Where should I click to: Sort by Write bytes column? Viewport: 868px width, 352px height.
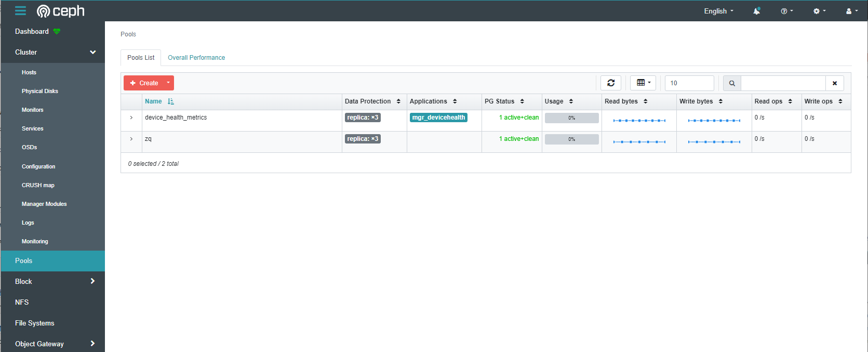point(720,101)
